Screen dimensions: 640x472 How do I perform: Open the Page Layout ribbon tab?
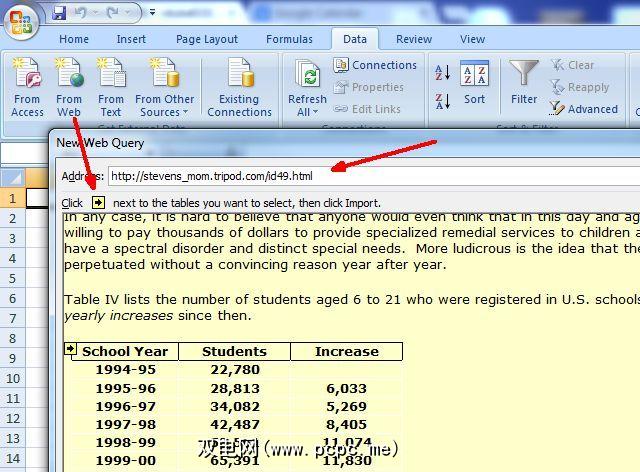207,39
